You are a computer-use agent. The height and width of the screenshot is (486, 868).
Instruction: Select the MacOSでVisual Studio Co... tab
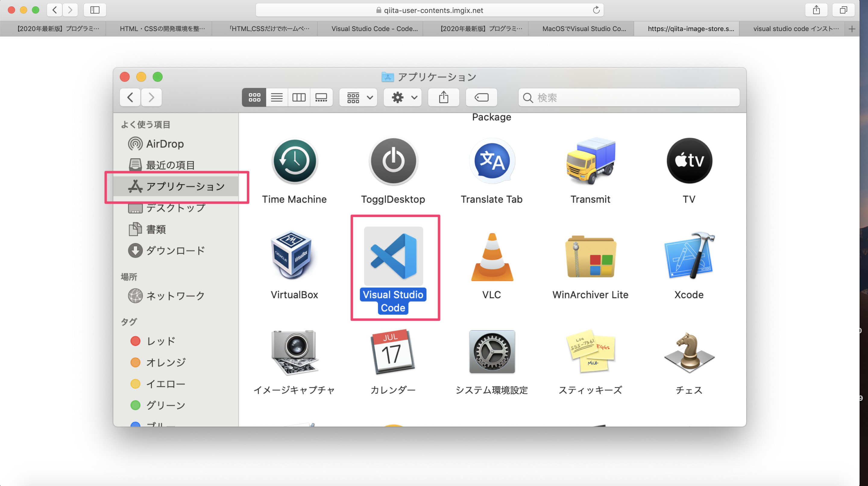pos(584,29)
